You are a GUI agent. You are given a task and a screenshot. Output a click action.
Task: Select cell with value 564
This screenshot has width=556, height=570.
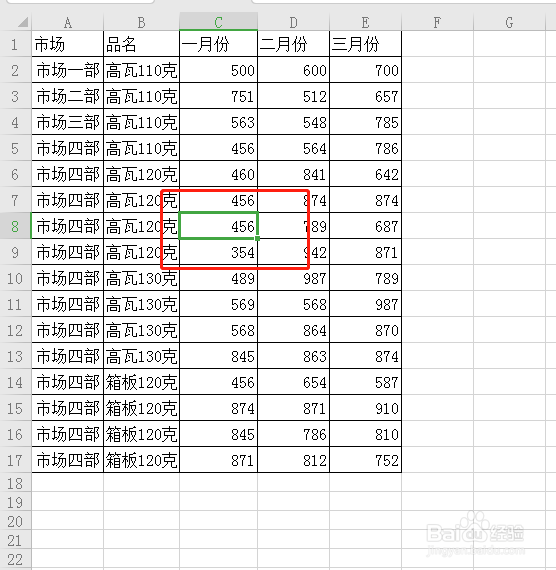(x=293, y=148)
